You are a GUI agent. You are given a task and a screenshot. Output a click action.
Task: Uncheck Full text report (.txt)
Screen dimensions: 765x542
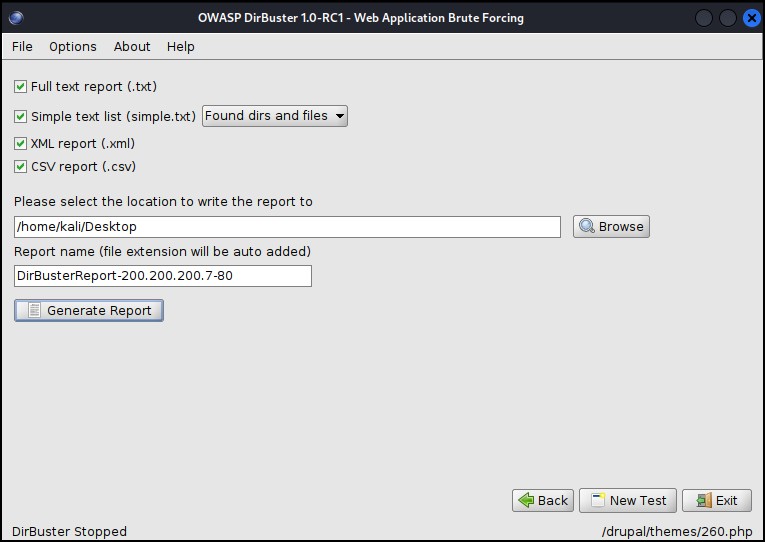[x=21, y=87]
